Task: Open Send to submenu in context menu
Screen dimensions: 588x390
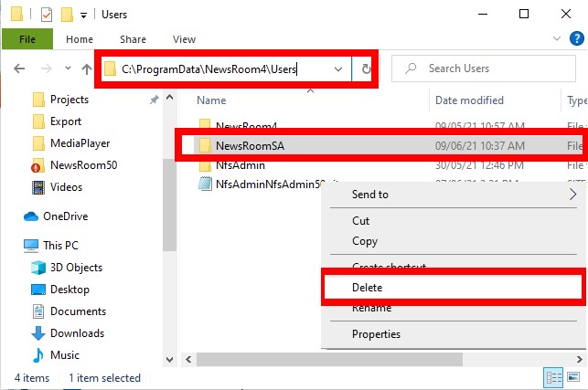Action: [x=454, y=194]
